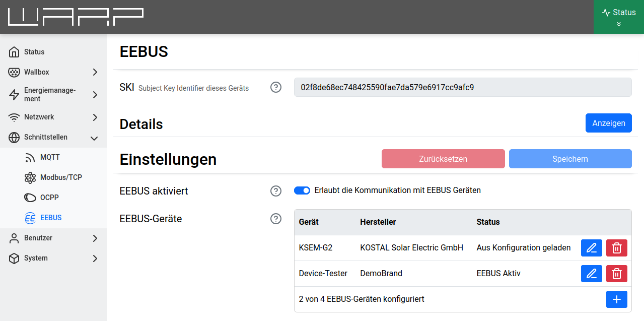The image size is (644, 321).
Task: Select OCPP in the sidebar
Action: click(x=50, y=198)
